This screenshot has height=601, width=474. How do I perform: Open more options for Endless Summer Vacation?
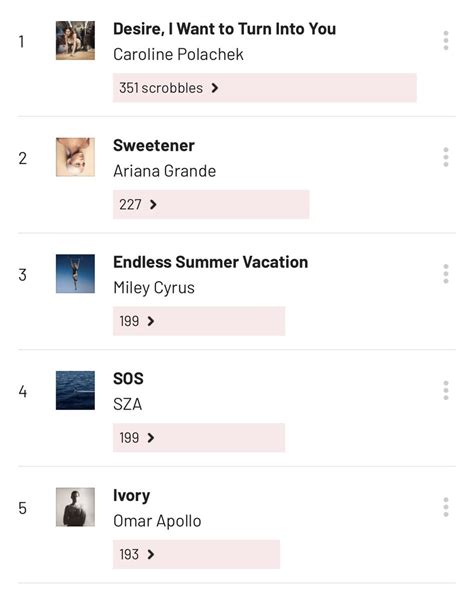(x=446, y=274)
